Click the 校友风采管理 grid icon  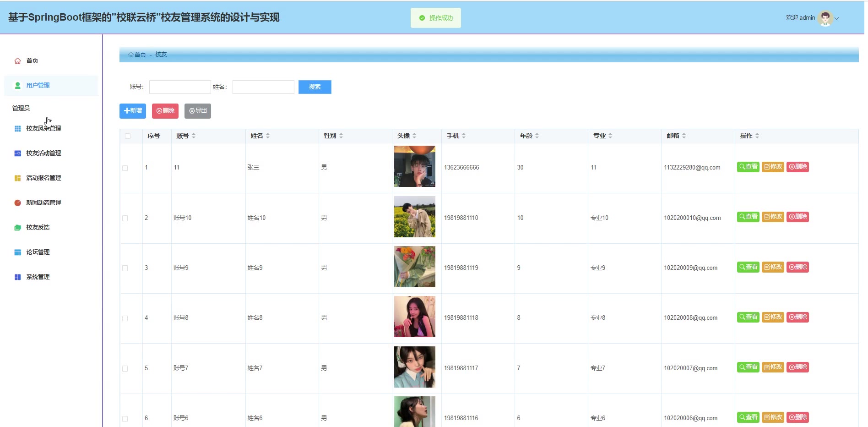pos(18,129)
